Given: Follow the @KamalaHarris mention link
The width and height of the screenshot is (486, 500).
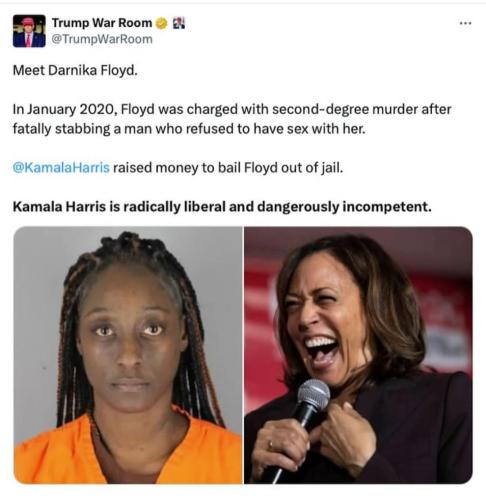Looking at the screenshot, I should click(61, 167).
